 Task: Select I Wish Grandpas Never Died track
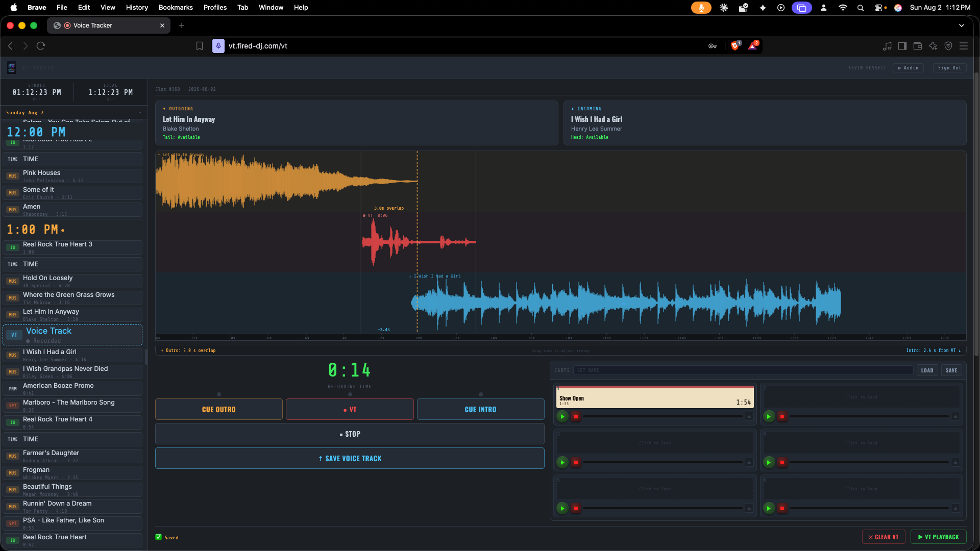click(72, 371)
